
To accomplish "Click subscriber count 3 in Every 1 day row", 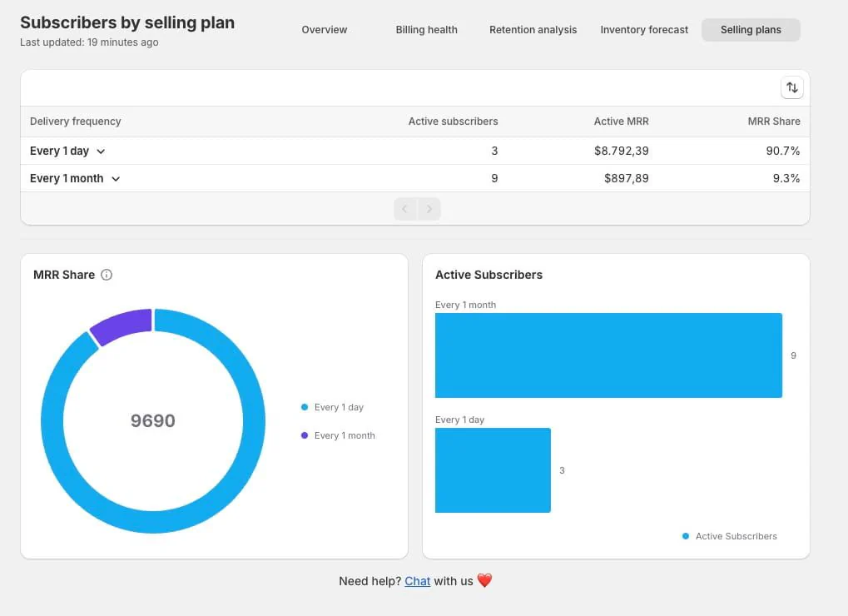I will point(494,151).
